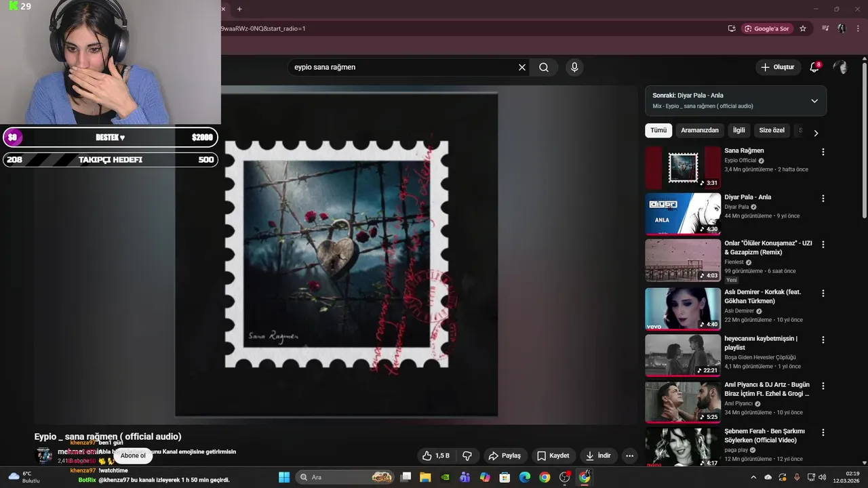
Task: Open heyecanını kaybetmişsin playlist thumbnail
Action: pyautogui.click(x=683, y=355)
